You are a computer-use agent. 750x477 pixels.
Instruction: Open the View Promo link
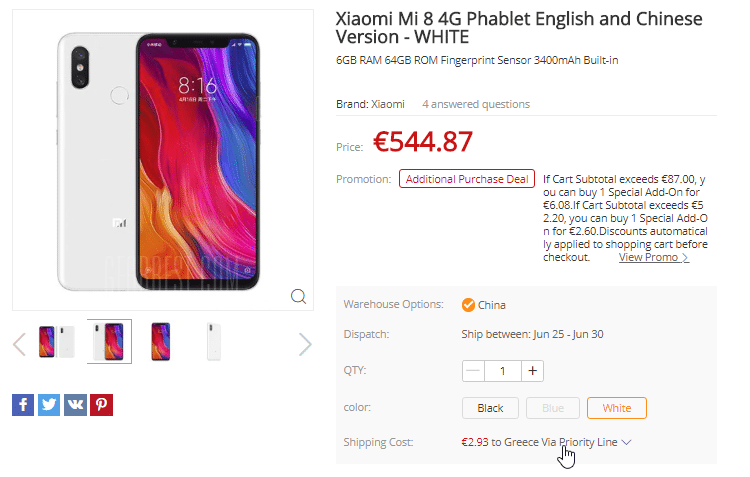click(653, 257)
